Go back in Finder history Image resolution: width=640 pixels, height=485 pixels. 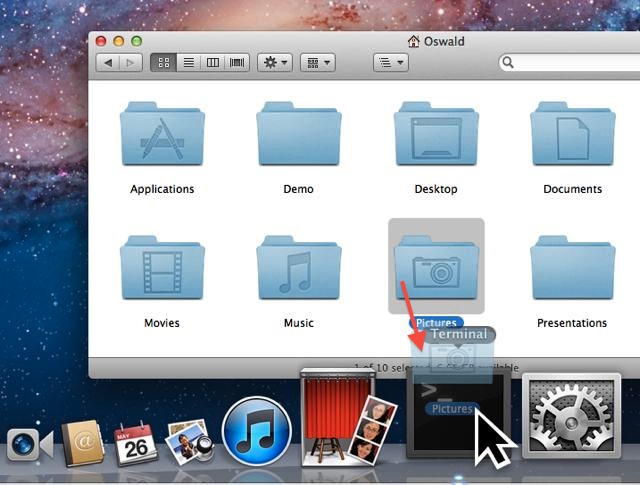[x=108, y=62]
